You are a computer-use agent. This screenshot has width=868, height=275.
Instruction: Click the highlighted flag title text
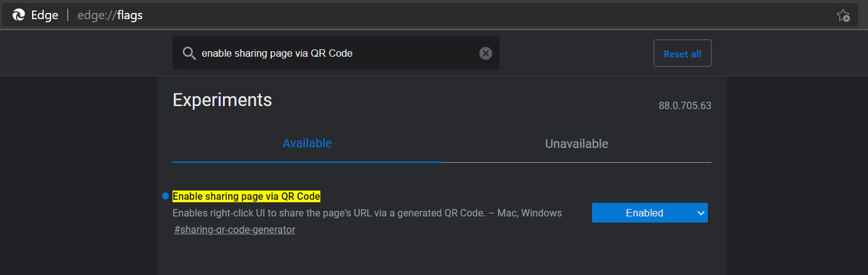click(246, 197)
